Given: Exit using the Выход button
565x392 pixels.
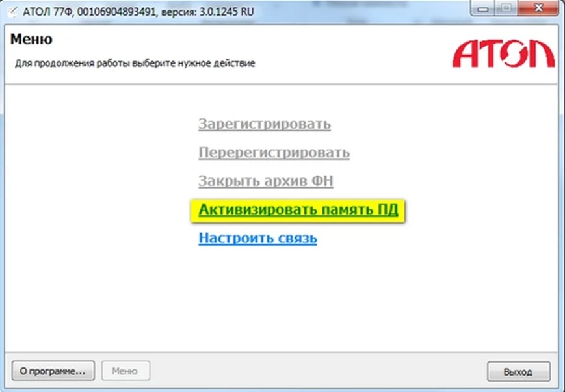Looking at the screenshot, I should (x=519, y=371).
